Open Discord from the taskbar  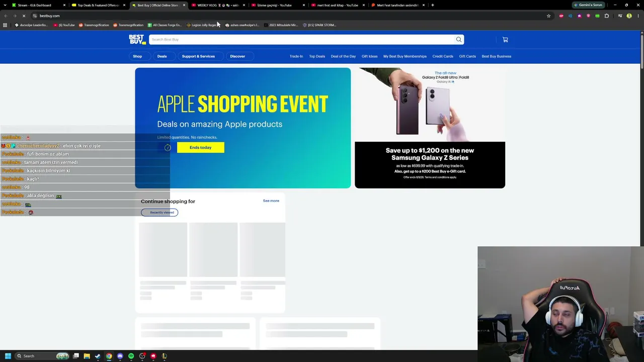pos(120,356)
